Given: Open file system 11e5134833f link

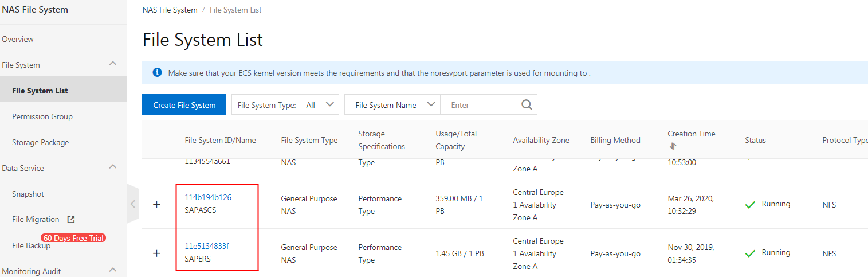Looking at the screenshot, I should [x=206, y=246].
